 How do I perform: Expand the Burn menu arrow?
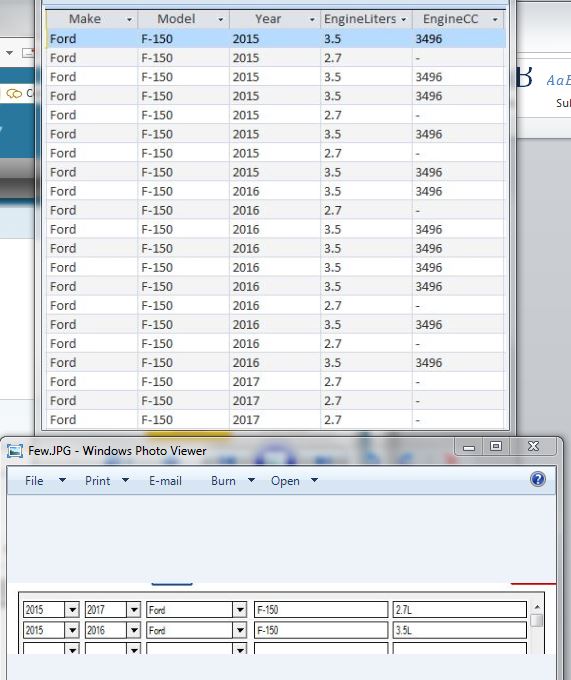251,480
